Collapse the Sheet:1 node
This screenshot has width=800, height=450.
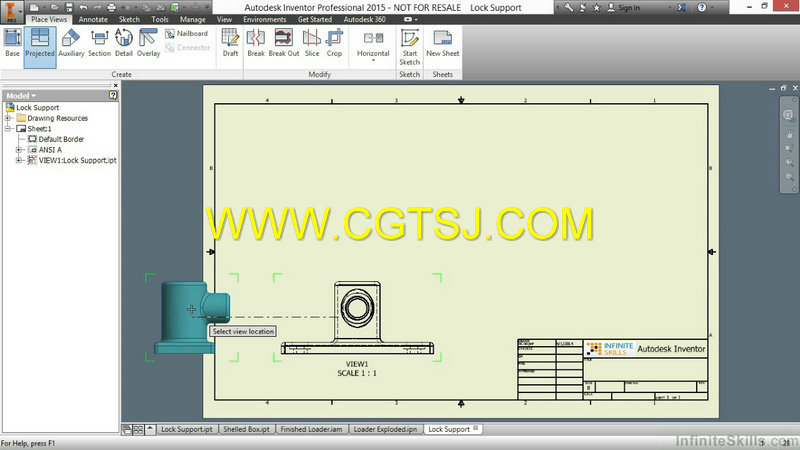[8, 129]
